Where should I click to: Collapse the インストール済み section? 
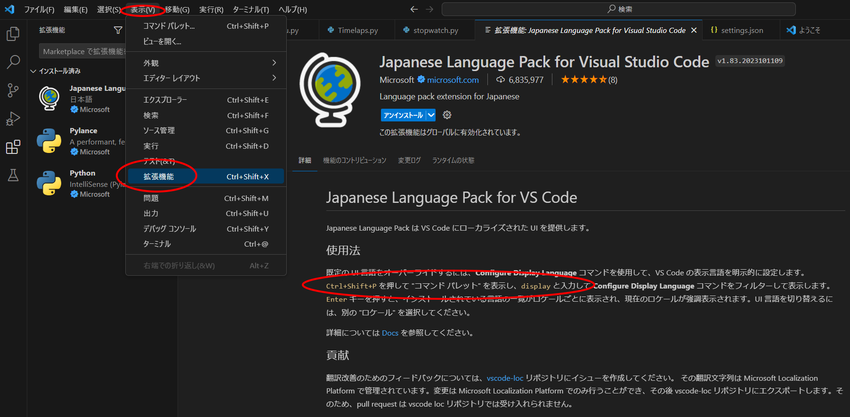point(56,71)
